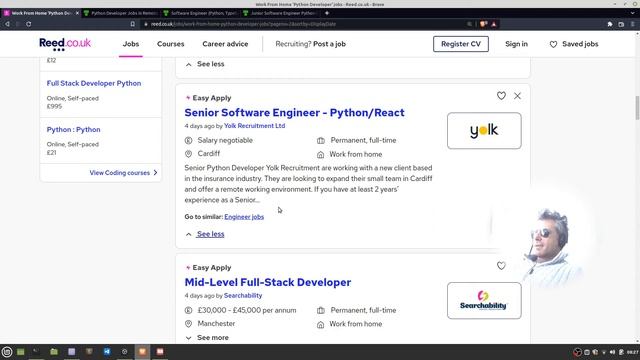
Task: Click the £30,000 - £45,000 per annum salary text
Action: pos(247,310)
